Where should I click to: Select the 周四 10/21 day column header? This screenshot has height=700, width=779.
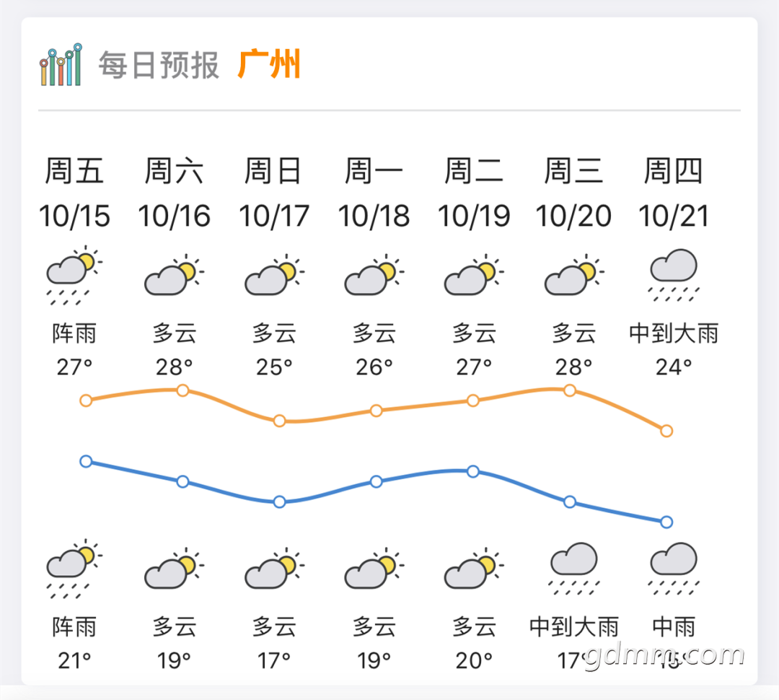673,193
